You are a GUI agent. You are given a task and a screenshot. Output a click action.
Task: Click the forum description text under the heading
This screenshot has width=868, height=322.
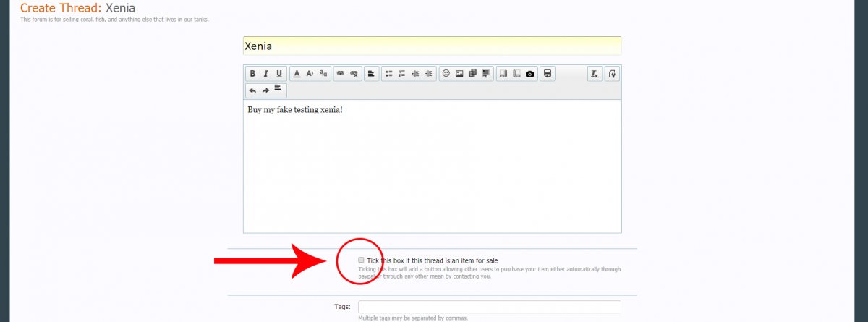click(x=114, y=20)
